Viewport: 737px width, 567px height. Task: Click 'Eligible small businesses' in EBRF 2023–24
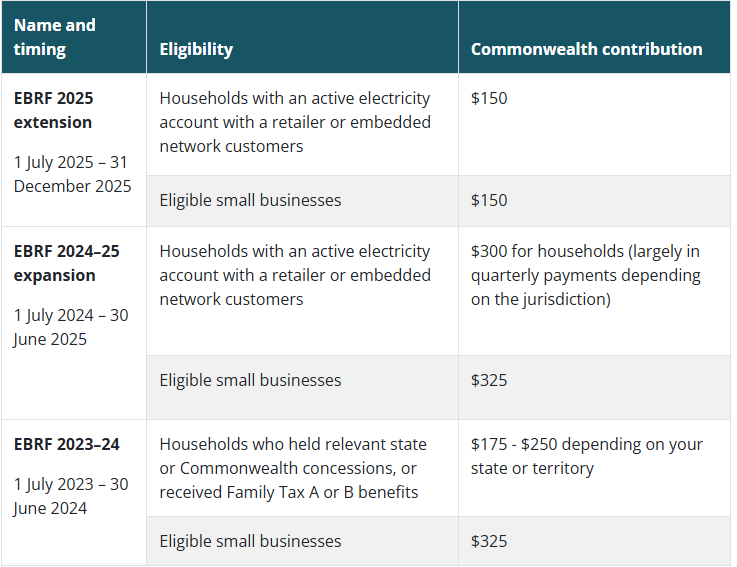(250, 541)
